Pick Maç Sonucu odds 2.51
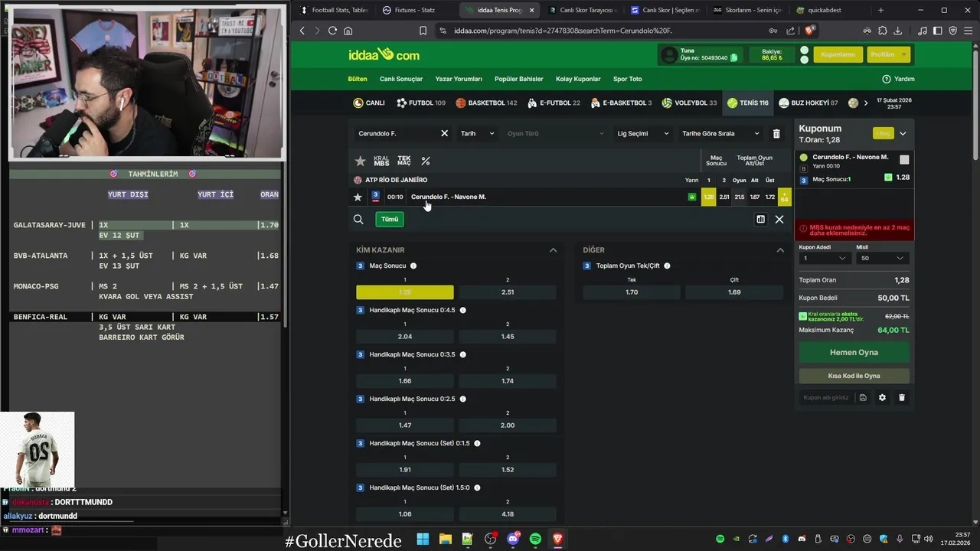 [x=508, y=292]
